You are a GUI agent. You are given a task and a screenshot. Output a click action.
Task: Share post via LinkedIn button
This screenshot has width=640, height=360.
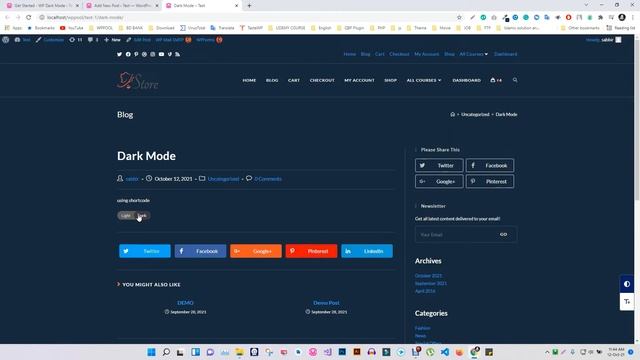[x=367, y=251]
